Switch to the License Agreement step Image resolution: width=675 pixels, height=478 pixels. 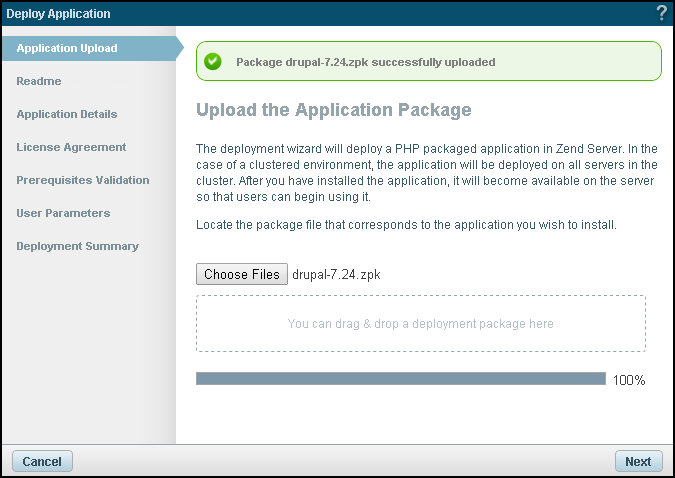(71, 147)
